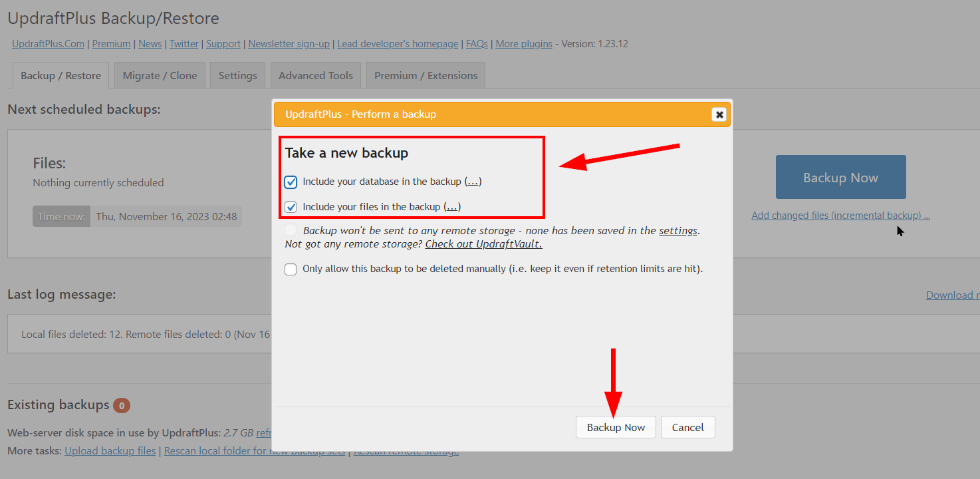Switch to Migrate / Clone tab
This screenshot has width=980, height=479.
point(160,75)
